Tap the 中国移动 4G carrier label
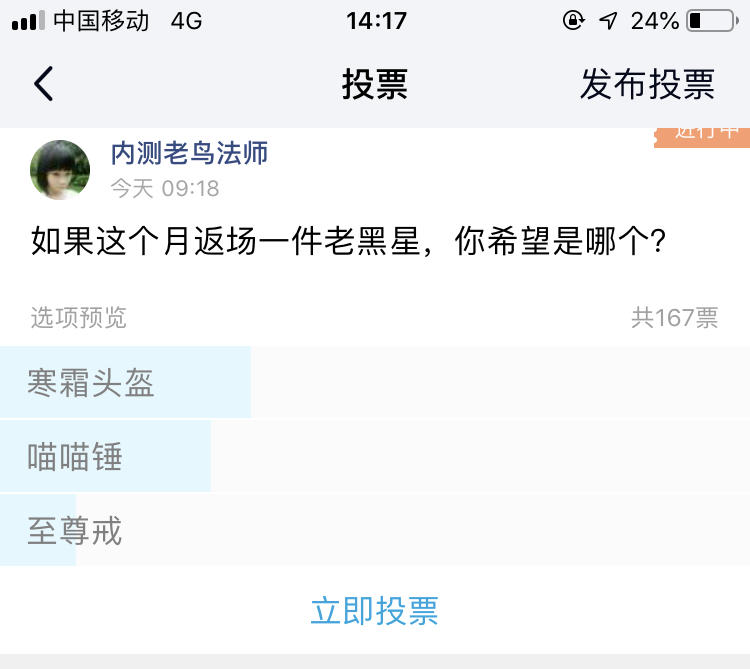The height and width of the screenshot is (669, 750). [128, 21]
